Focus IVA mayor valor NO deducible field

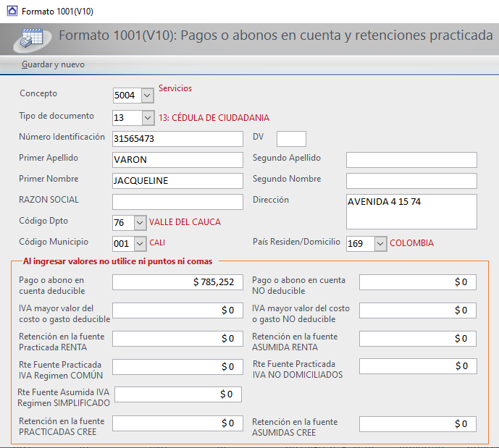418,310
